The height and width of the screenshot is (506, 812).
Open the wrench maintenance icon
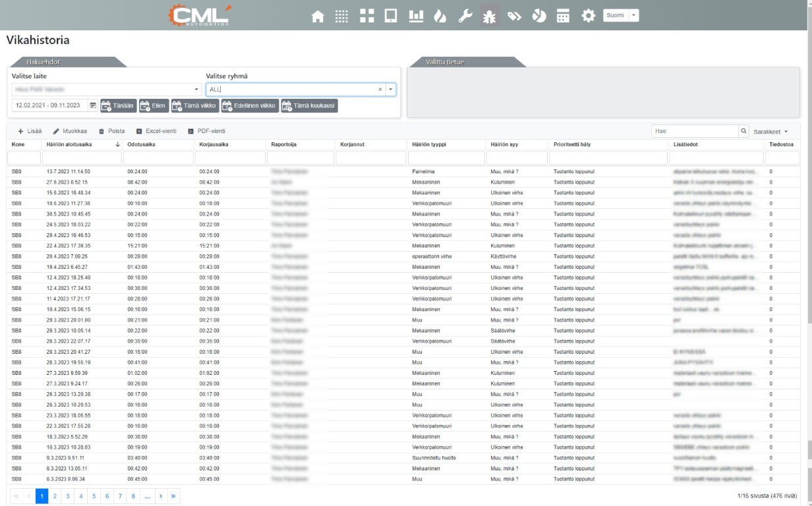coord(465,15)
